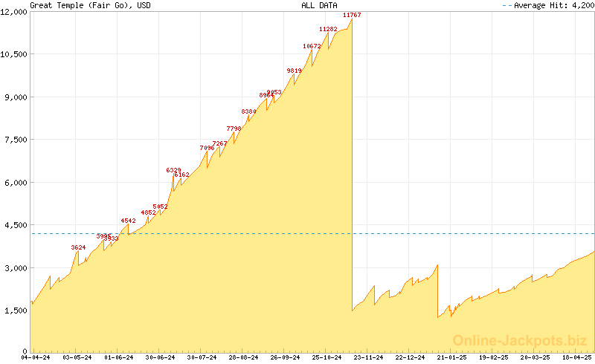Click the 18-04-25 date label

point(576,358)
